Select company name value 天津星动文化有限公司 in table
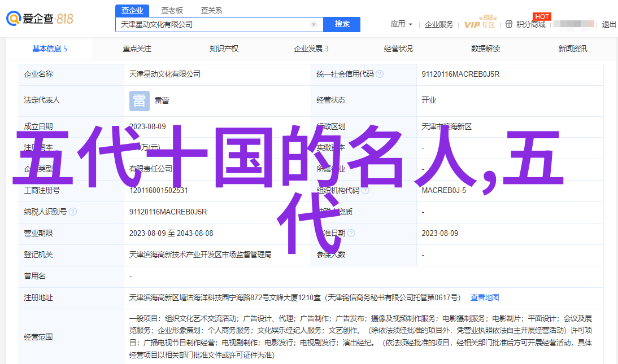The image size is (618, 364). coord(165,74)
